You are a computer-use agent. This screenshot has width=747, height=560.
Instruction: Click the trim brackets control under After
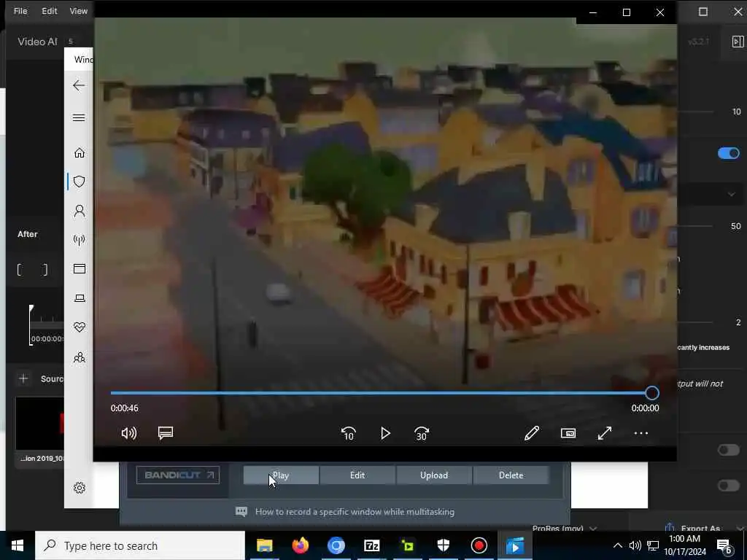(x=32, y=270)
